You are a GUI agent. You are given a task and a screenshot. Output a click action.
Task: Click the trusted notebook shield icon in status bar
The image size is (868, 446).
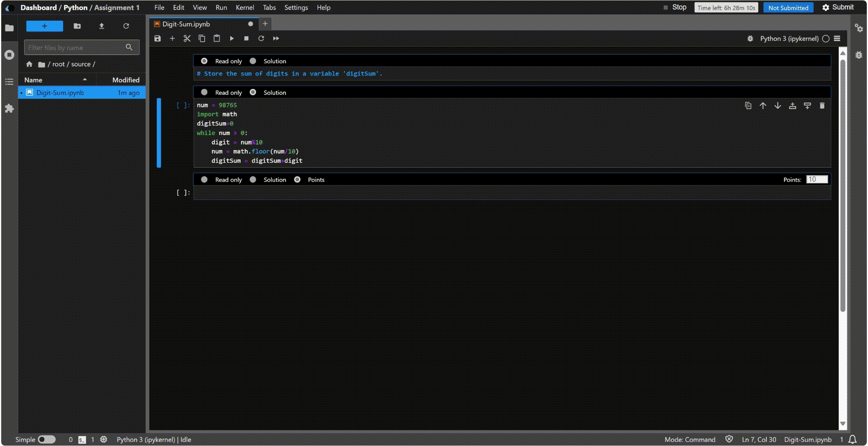[729, 439]
